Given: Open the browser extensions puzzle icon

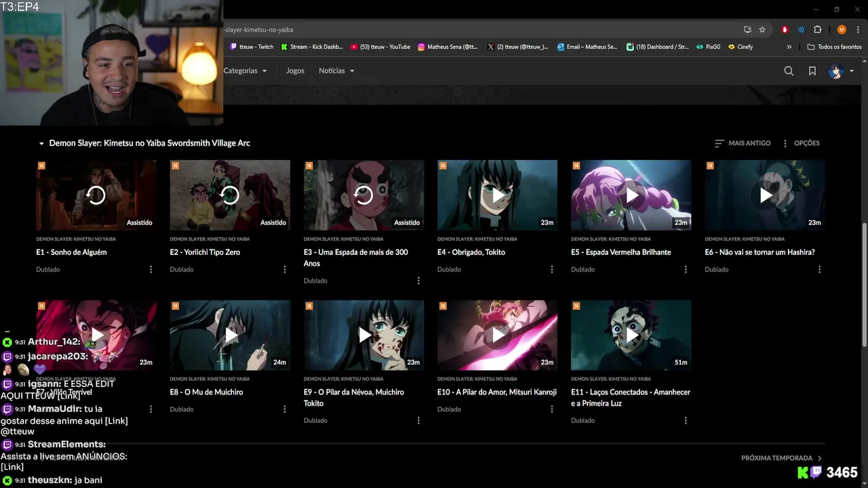Looking at the screenshot, I should tap(817, 30).
